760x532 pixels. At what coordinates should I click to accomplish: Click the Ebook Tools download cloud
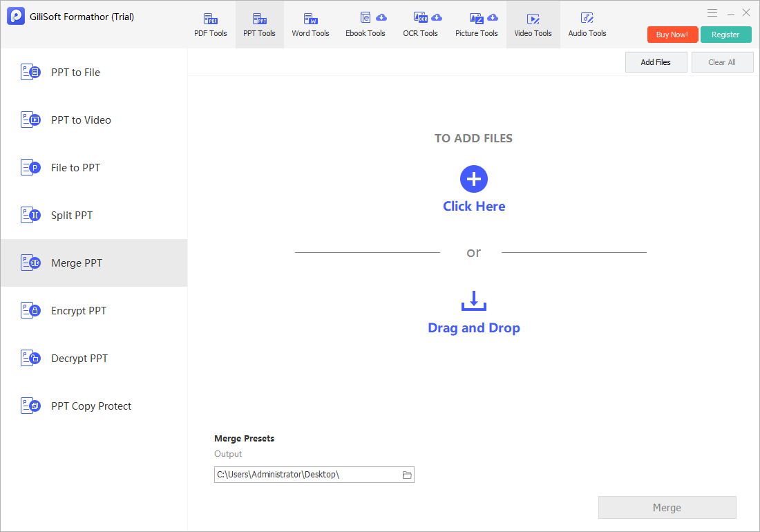[381, 17]
